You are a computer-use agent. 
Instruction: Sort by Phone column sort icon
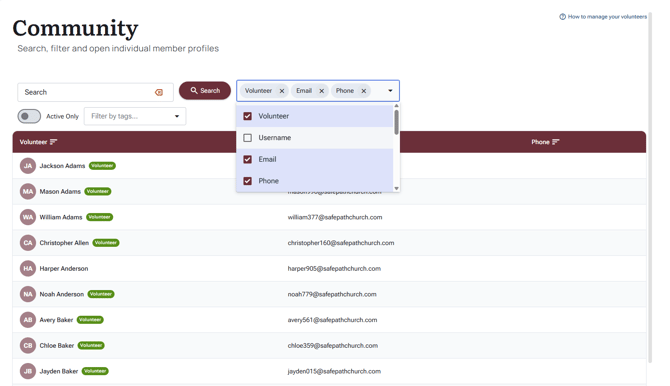click(x=555, y=142)
